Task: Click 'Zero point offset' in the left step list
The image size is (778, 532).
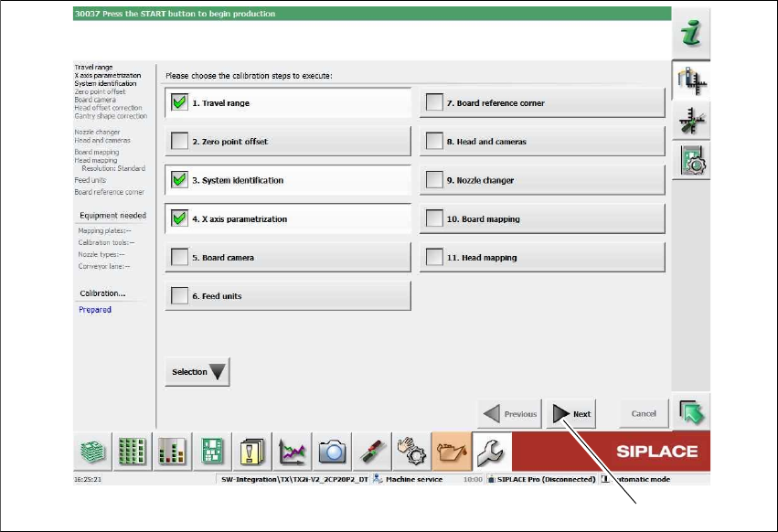Action: click(100, 91)
